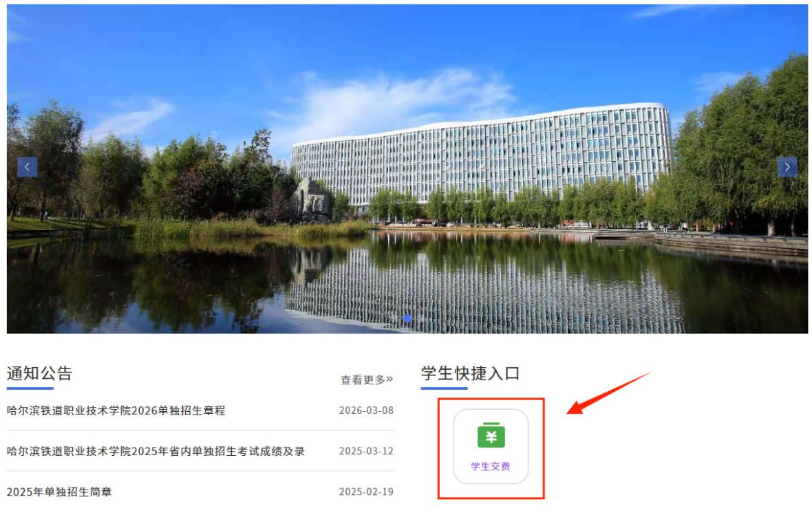The image size is (812, 517).
Task: Advance to the next banner slide
Action: (787, 167)
